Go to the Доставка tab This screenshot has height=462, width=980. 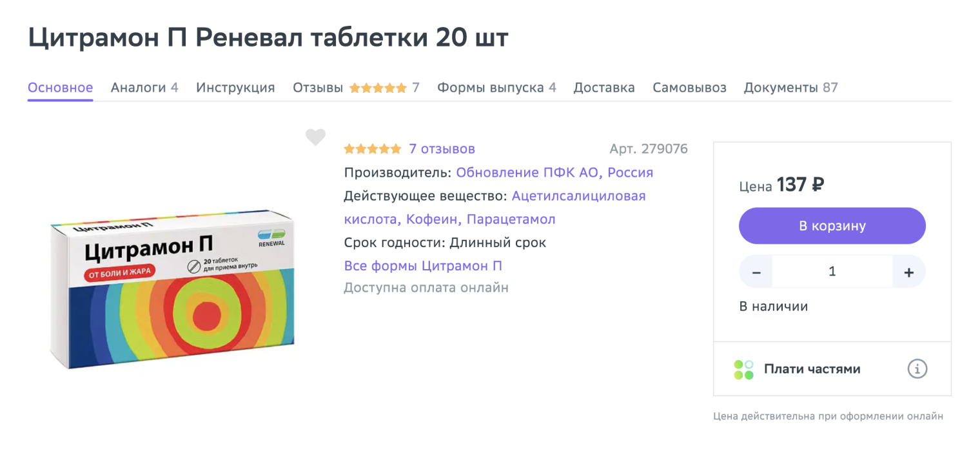[x=604, y=88]
